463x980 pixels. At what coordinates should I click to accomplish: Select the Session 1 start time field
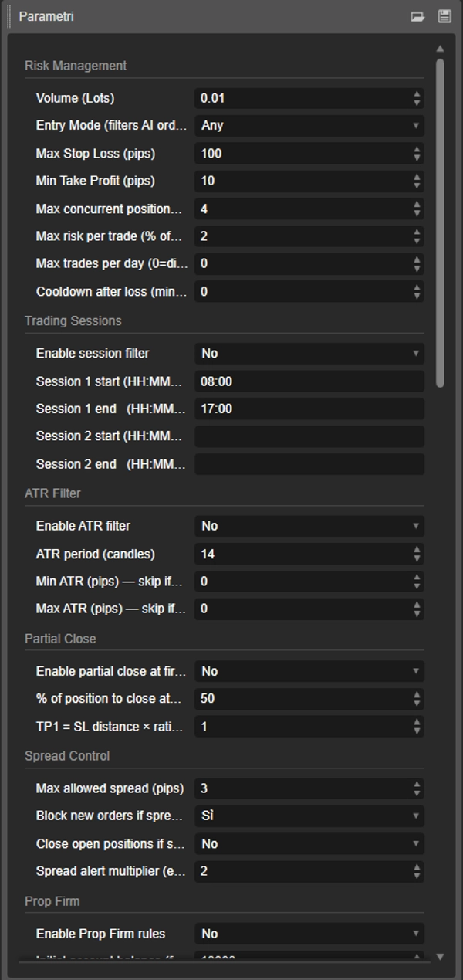point(309,381)
